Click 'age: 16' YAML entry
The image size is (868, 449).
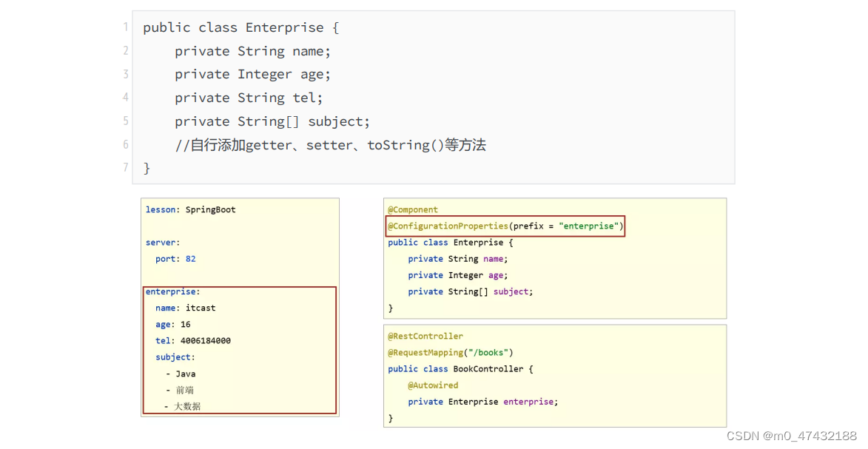click(x=172, y=325)
